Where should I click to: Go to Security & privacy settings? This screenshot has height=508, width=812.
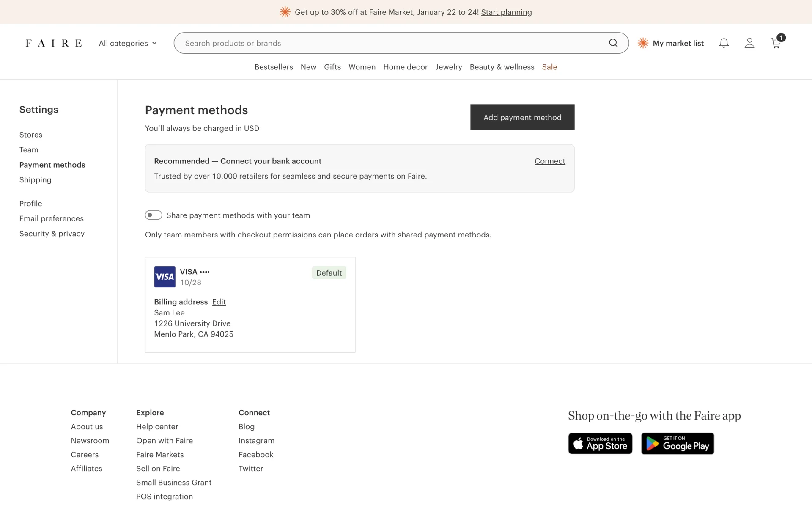coord(52,234)
